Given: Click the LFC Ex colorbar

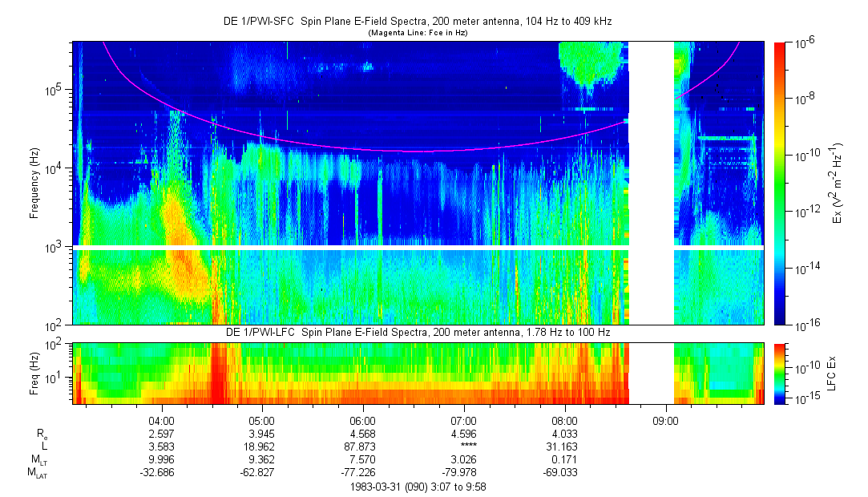Looking at the screenshot, I should pyautogui.click(x=780, y=373).
